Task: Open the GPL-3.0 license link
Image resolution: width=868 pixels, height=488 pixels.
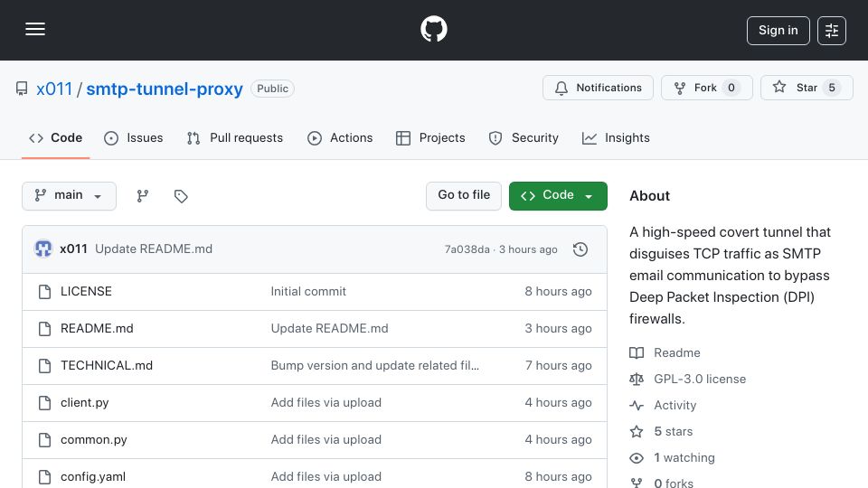Action: (700, 379)
